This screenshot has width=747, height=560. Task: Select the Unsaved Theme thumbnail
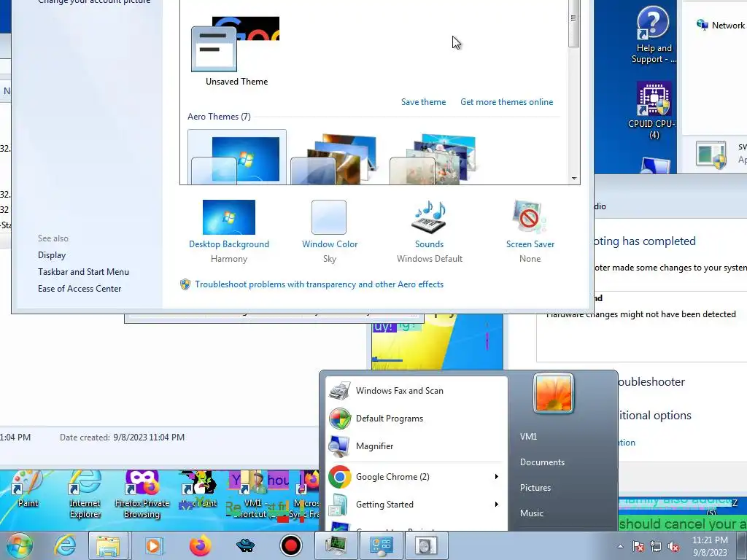pyautogui.click(x=236, y=52)
